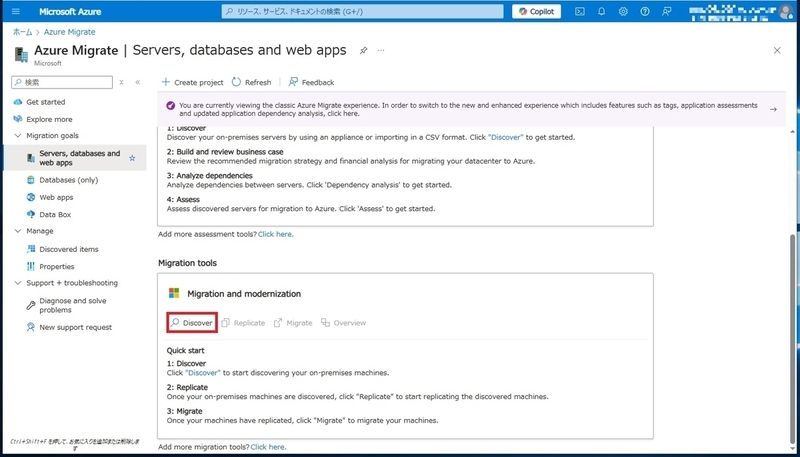Pin this Azure Migrate blade
The image size is (800, 457).
363,50
